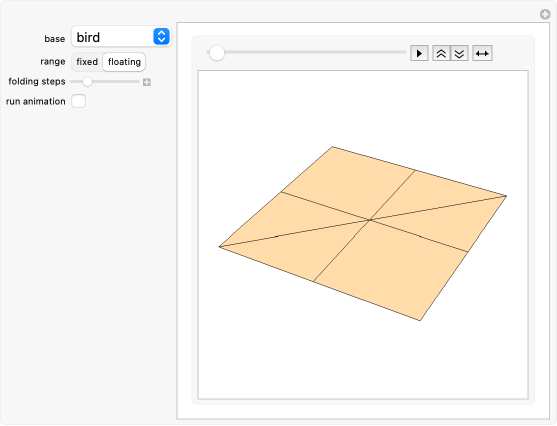Viewport: 557px width, 426px height.
Task: Click the animation slider track
Action: pos(306,52)
